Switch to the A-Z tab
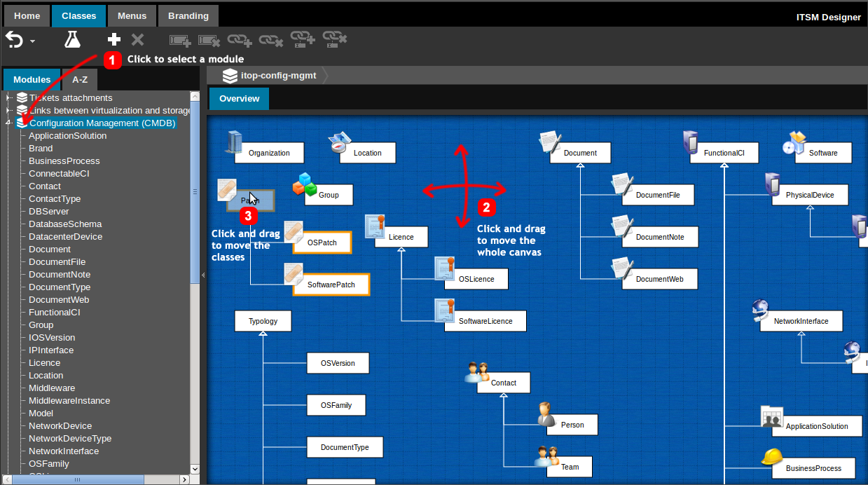This screenshot has height=485, width=868. pos(78,79)
